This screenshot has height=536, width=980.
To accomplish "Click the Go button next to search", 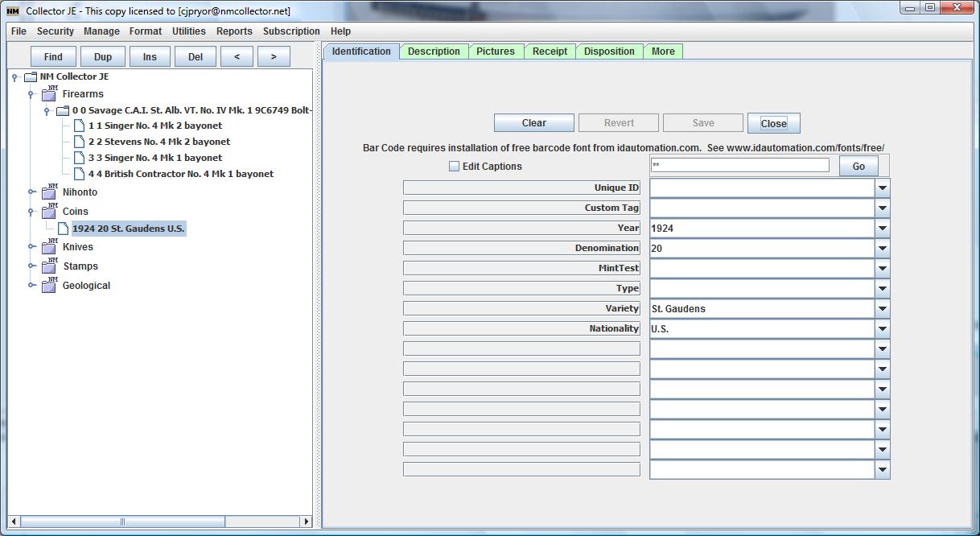I will click(x=859, y=166).
